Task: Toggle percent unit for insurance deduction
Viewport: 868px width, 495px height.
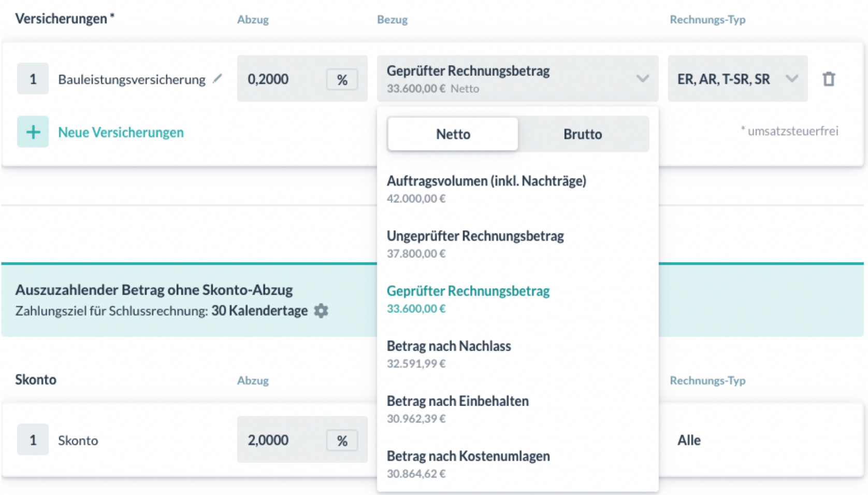Action: click(342, 79)
